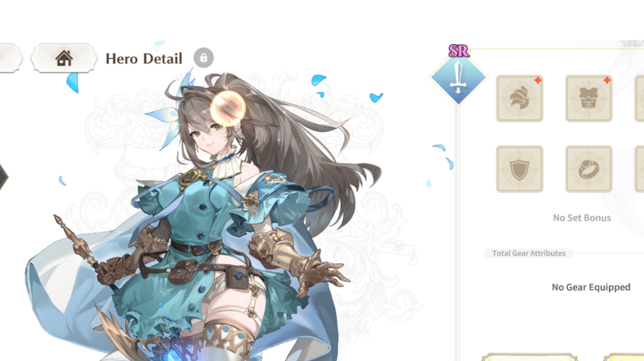This screenshot has width=644, height=361.
Task: Switch to previous hero with dark left arrow
Action: 3,177
